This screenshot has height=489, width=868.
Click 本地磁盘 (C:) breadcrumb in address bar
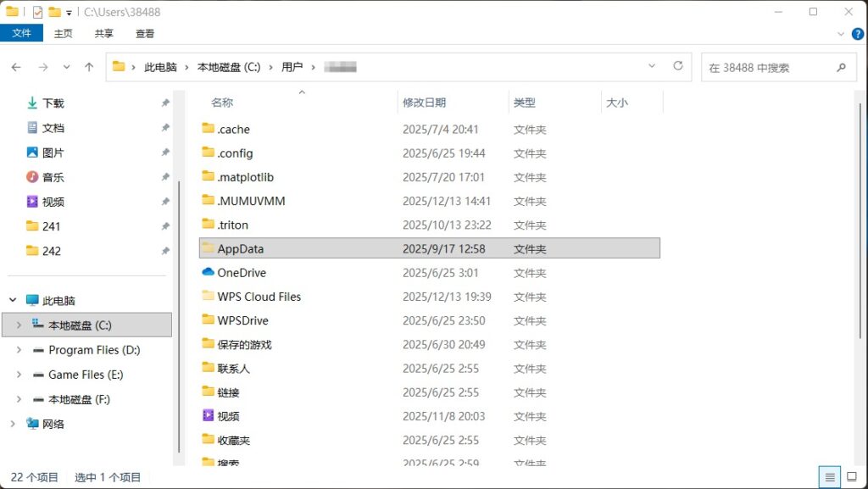pyautogui.click(x=229, y=67)
